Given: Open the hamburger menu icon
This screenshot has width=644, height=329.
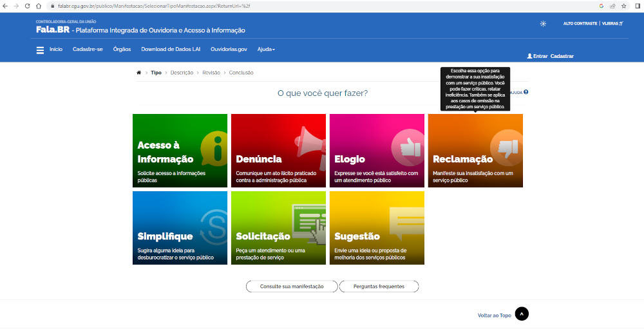Looking at the screenshot, I should click(x=40, y=50).
